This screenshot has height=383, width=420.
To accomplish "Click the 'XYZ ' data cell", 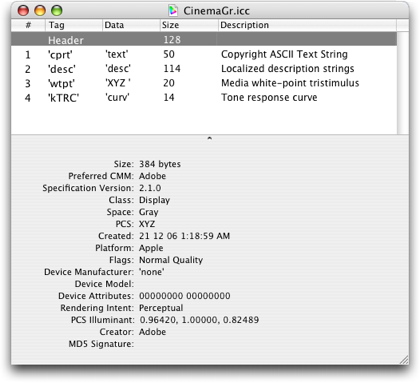I will [x=118, y=83].
